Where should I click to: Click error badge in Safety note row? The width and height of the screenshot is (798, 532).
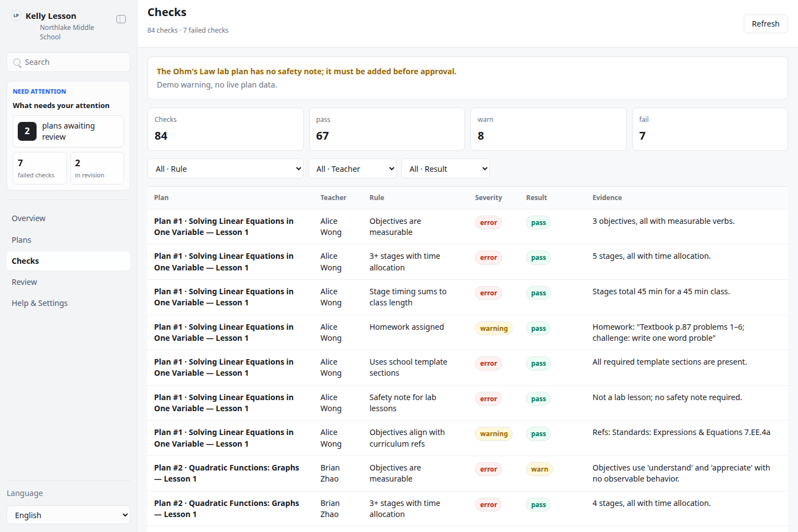pos(488,399)
